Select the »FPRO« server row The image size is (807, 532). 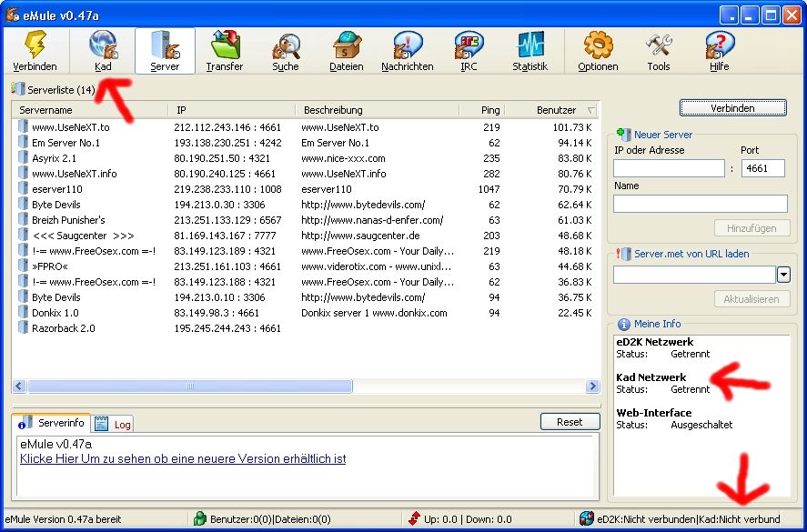click(x=305, y=266)
